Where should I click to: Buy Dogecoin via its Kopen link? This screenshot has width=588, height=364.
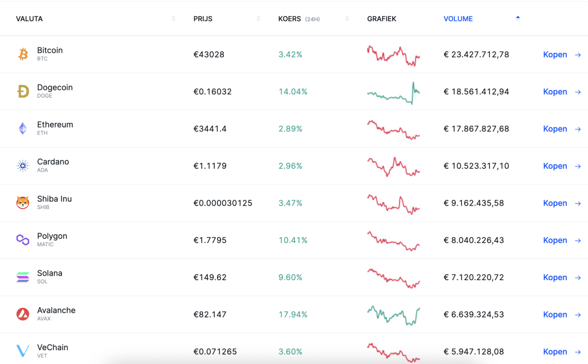(555, 91)
